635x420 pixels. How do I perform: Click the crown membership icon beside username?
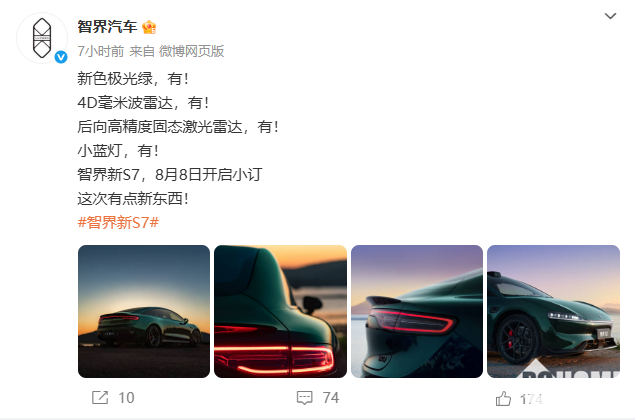tap(149, 27)
